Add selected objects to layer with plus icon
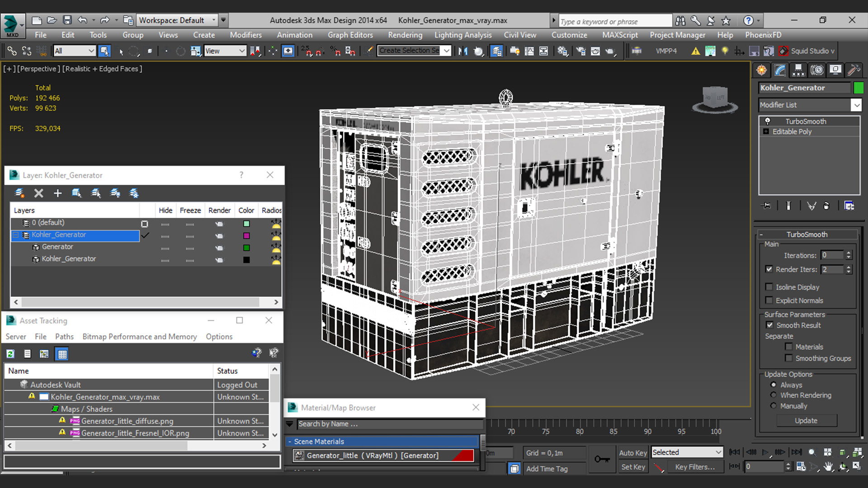868x488 pixels. tap(57, 193)
